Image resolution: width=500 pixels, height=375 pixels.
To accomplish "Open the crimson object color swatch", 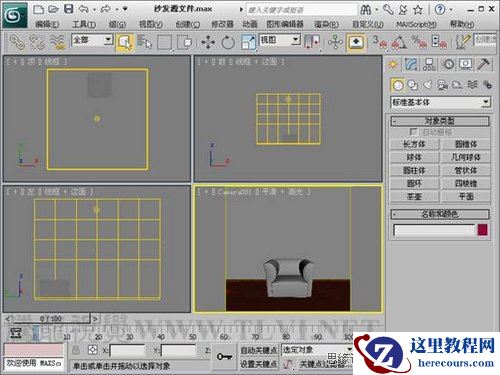I will [x=483, y=230].
